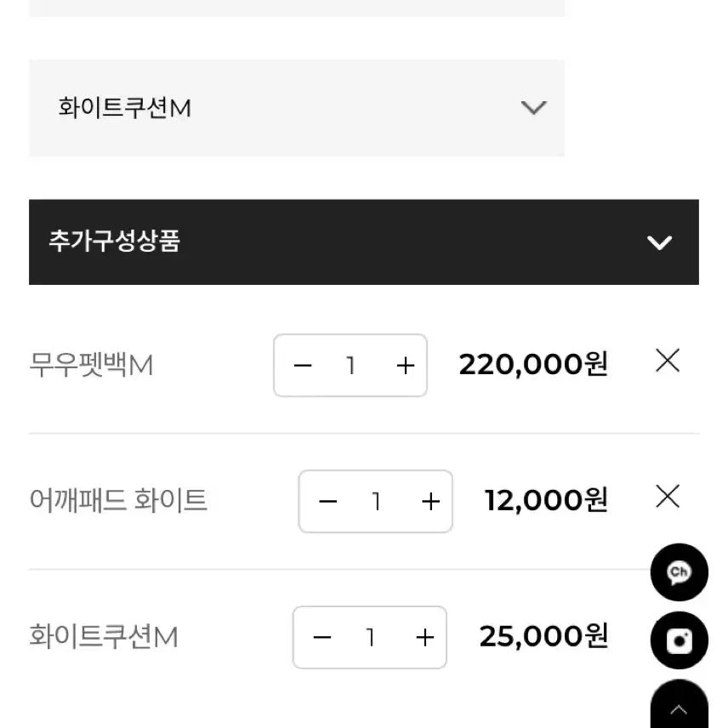The width and height of the screenshot is (728, 728).
Task: Decrease 어깨패드 화이트 quantity with minus
Action: pyautogui.click(x=328, y=502)
